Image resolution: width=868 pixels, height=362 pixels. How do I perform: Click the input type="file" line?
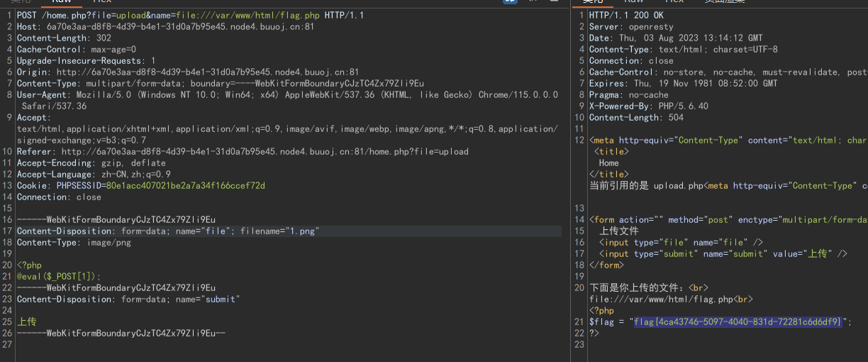pos(681,242)
